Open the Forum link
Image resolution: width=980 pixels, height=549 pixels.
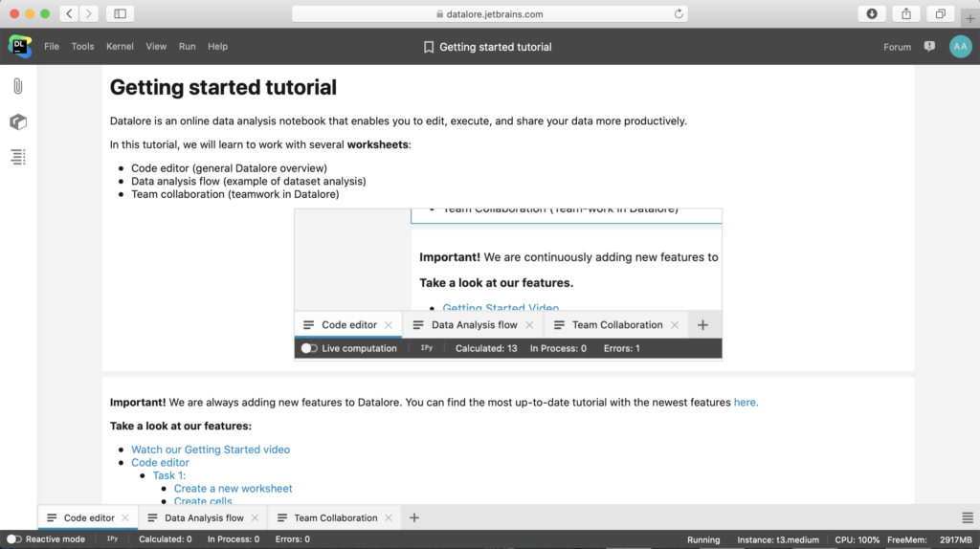tap(897, 47)
